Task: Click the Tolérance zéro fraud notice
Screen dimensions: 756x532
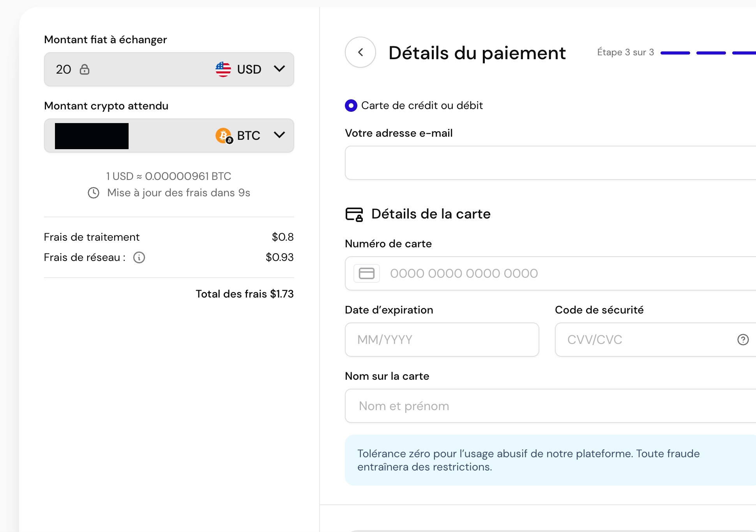Action: click(550, 460)
